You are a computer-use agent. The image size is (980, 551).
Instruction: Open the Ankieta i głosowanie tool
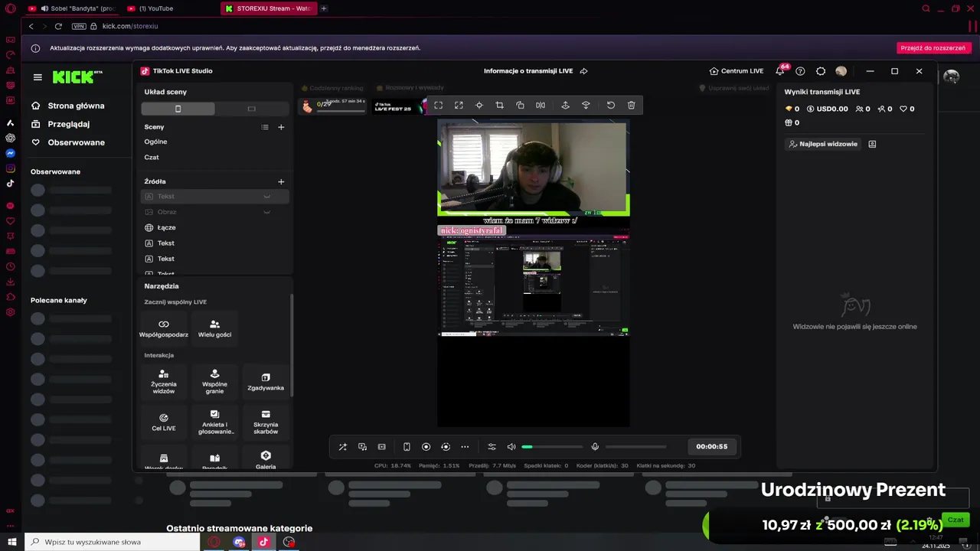click(214, 422)
